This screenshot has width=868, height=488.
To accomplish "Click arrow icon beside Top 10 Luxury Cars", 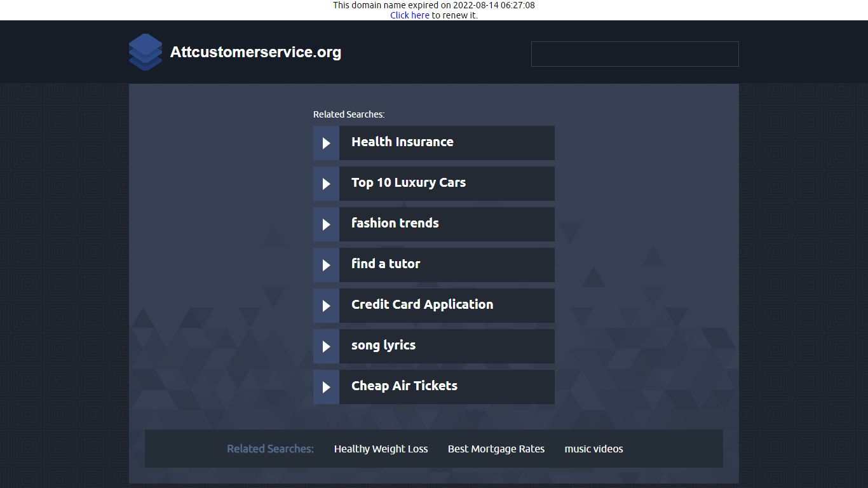I will (x=327, y=184).
